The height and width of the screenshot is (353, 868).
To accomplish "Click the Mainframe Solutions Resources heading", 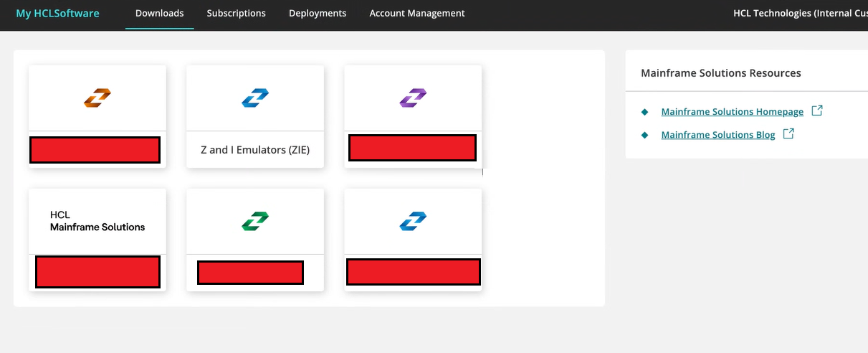I will coord(721,73).
